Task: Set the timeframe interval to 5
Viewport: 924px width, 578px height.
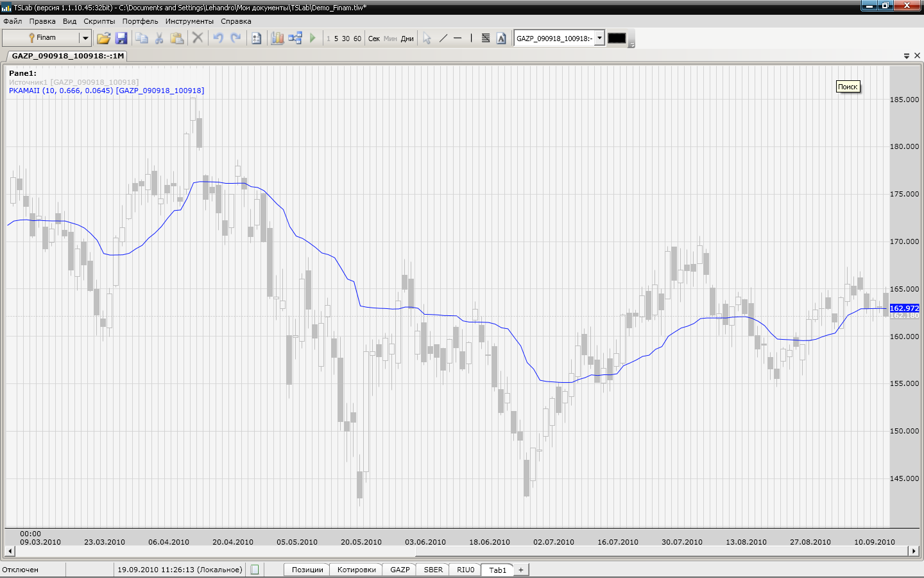Action: (336, 39)
